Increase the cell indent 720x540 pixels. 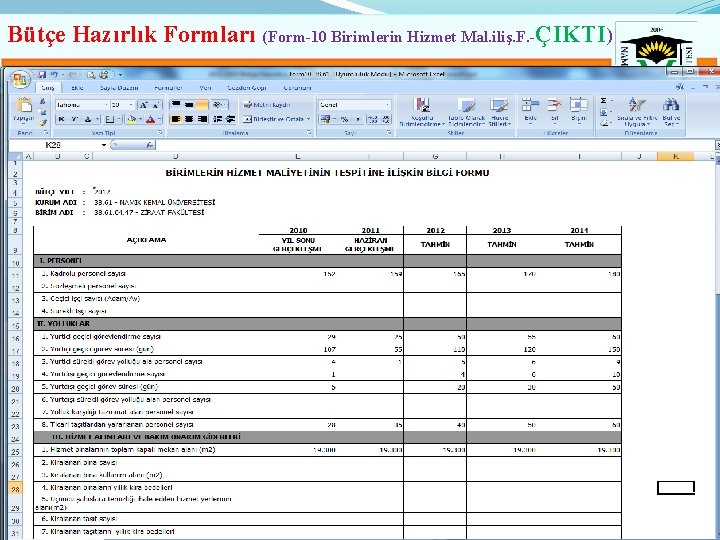231,119
